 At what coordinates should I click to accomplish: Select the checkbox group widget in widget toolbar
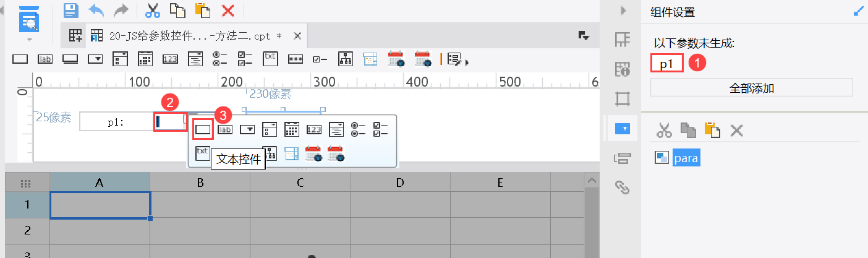(x=245, y=59)
